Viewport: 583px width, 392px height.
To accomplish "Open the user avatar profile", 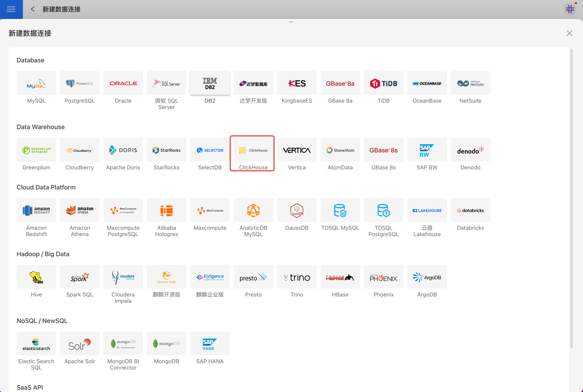I will tap(570, 9).
